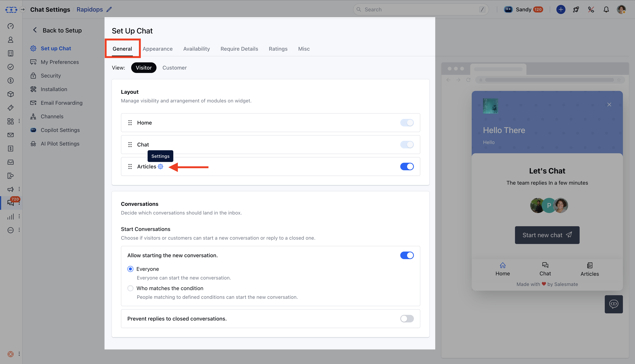Open the Availability tab
This screenshot has height=364, width=635.
(x=197, y=49)
